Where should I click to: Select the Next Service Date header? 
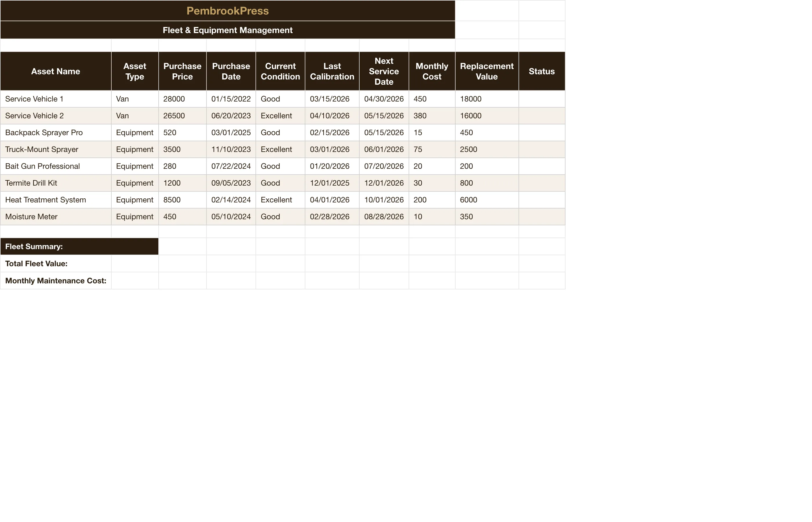[x=384, y=71]
